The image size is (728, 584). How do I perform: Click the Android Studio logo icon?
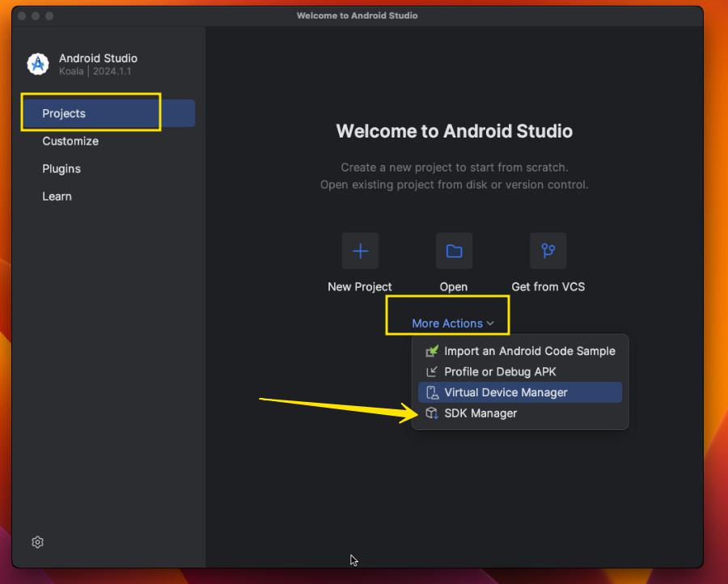[38, 64]
